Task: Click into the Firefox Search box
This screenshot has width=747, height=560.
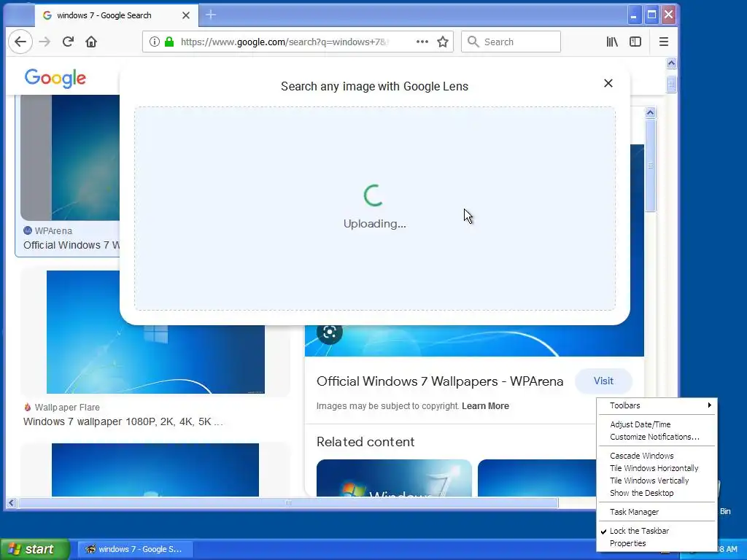Action: tap(511, 42)
